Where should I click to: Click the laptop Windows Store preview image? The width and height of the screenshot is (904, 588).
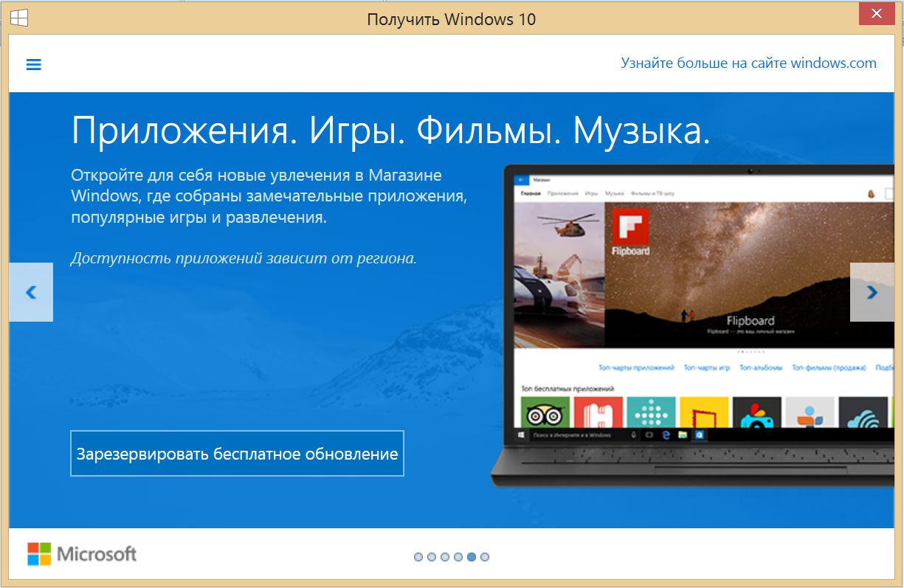[x=692, y=326]
